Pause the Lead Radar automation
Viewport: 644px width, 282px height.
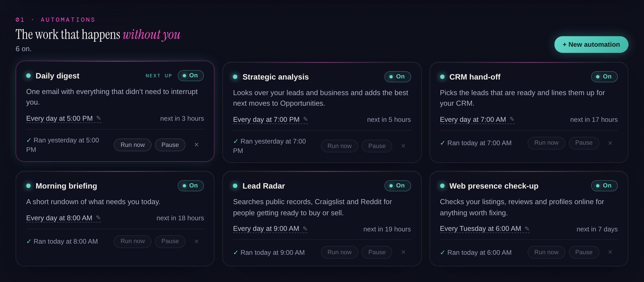pyautogui.click(x=377, y=252)
